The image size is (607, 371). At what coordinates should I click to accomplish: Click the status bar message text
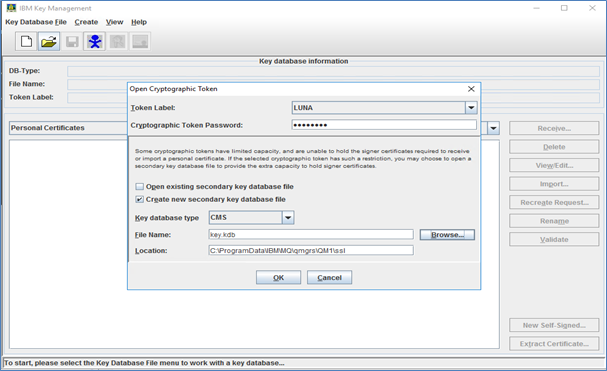[x=144, y=363]
